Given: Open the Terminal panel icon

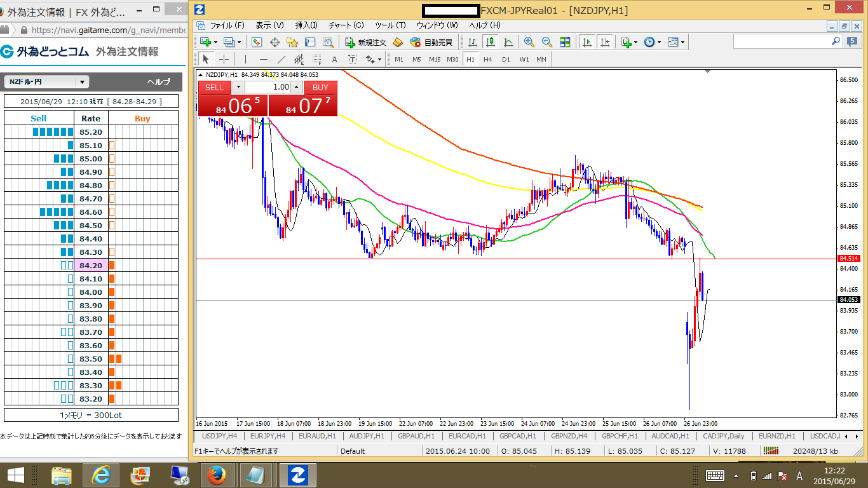Looking at the screenshot, I should click(x=310, y=42).
